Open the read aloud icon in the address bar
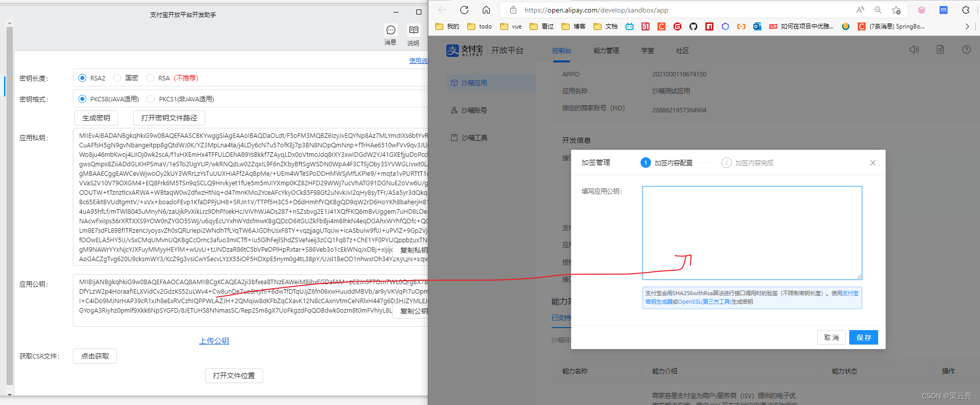Image resolution: width=980 pixels, height=405 pixels. [860, 10]
